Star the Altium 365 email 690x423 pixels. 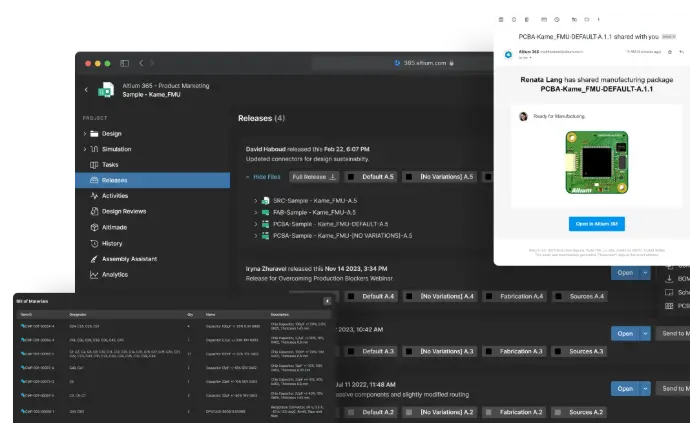pos(670,52)
